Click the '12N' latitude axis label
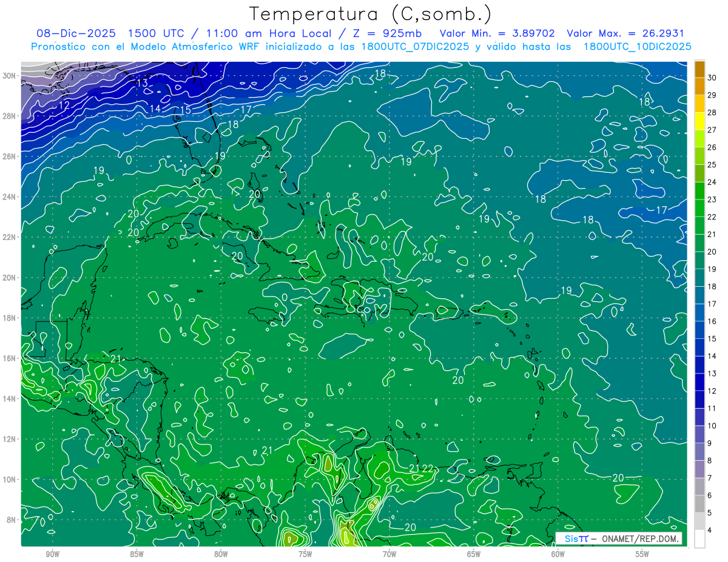Viewport: 728px width, 562px height. [9, 439]
